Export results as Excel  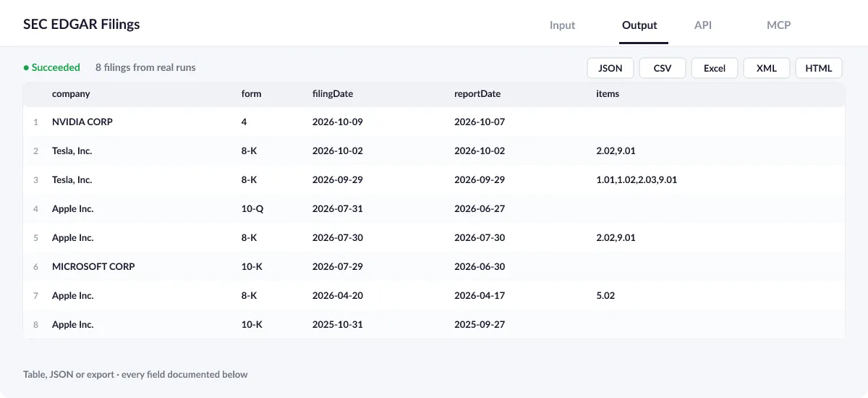(x=715, y=68)
